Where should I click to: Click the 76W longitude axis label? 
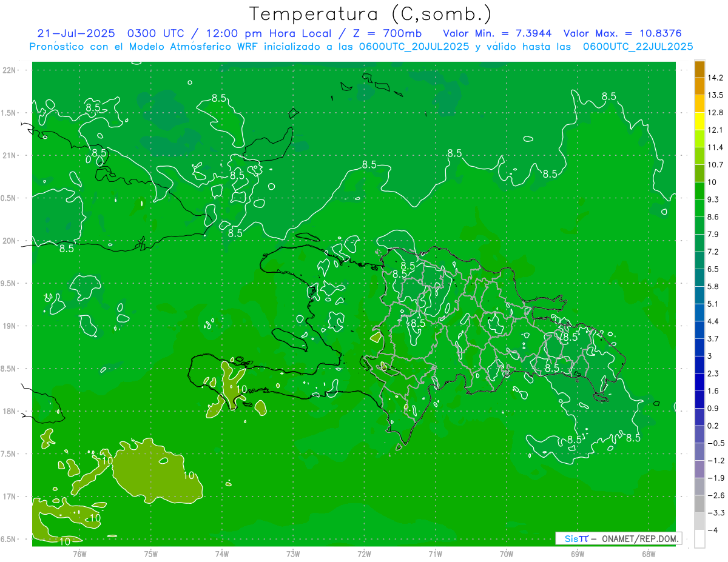(79, 554)
